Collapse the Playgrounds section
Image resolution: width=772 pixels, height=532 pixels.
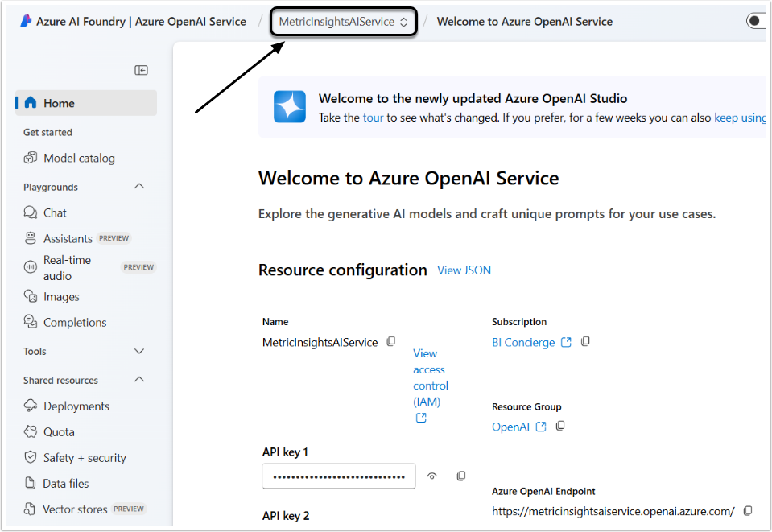[139, 187]
